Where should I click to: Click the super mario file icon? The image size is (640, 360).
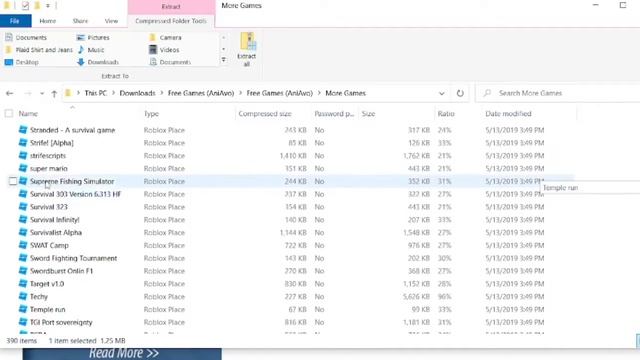(x=23, y=168)
